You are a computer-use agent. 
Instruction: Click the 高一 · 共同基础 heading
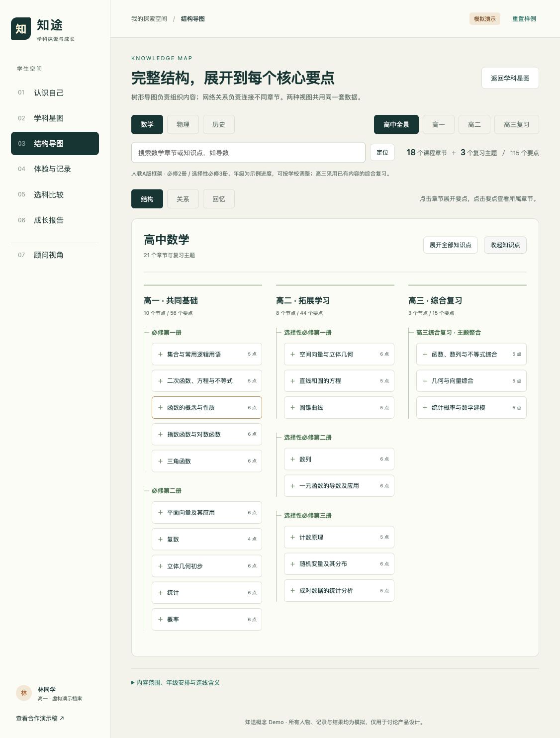pyautogui.click(x=171, y=300)
